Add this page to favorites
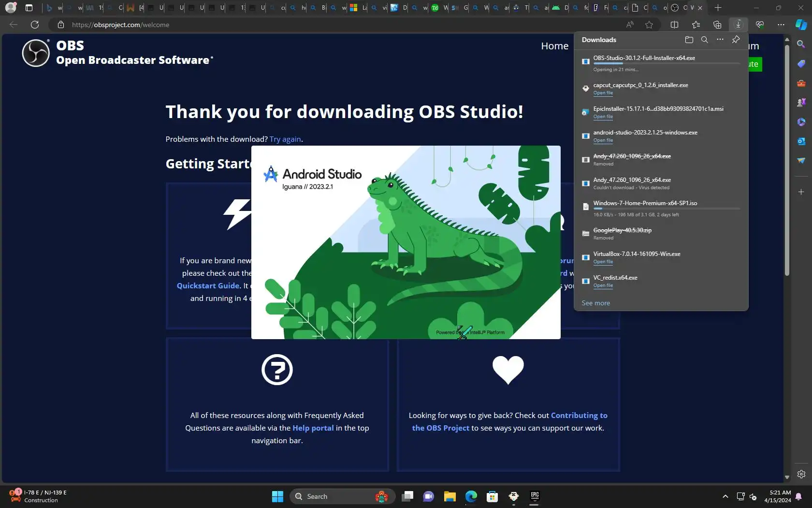Screen dimensions: 812x508 click(x=649, y=25)
